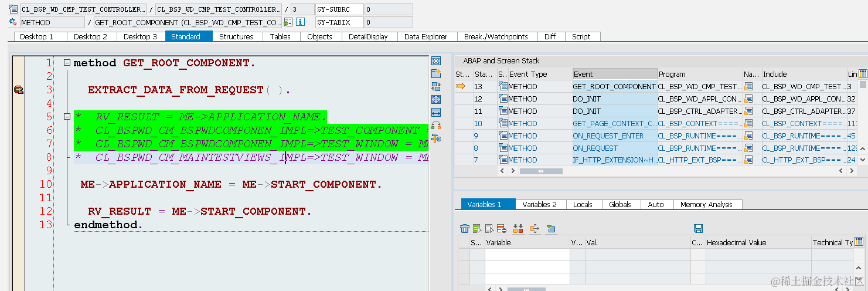
Task: Click the blue information icon
Action: [300, 22]
